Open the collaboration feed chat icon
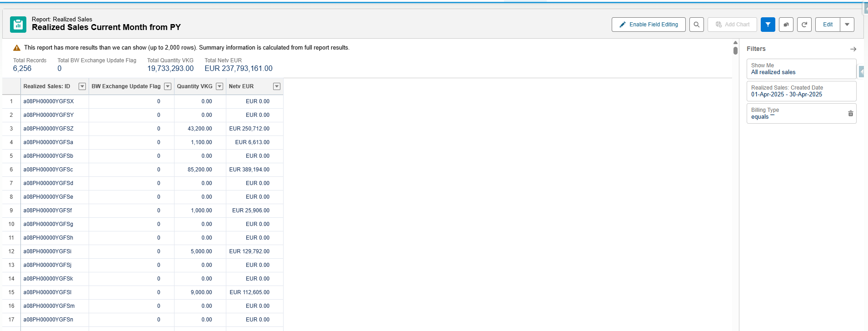The image size is (868, 331). [786, 25]
